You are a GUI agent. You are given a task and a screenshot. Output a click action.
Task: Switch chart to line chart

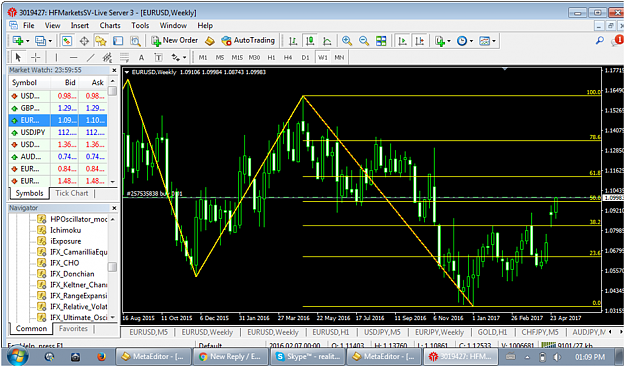coord(327,41)
